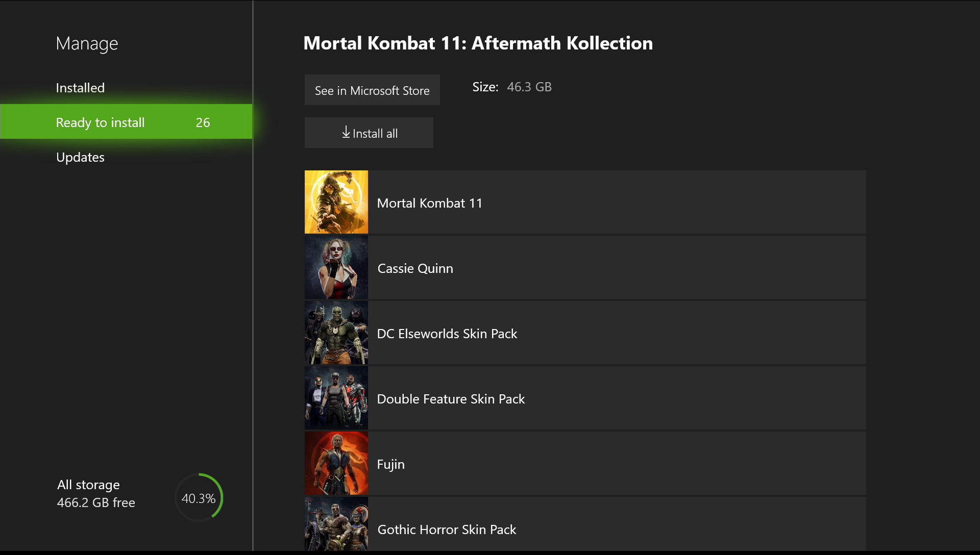This screenshot has height=555, width=980.
Task: Select the Double Feature Skin Pack icon
Action: coord(336,398)
